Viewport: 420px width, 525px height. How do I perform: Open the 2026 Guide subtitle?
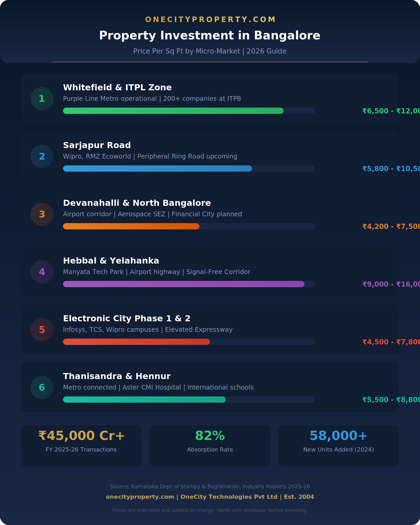click(x=210, y=51)
